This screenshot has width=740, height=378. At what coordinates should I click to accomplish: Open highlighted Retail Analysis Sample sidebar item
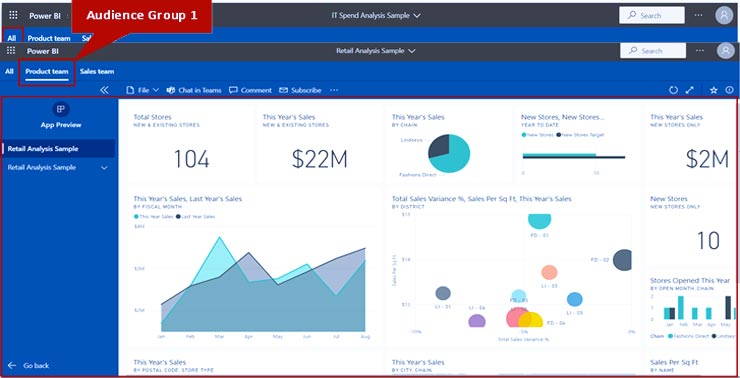pos(59,149)
